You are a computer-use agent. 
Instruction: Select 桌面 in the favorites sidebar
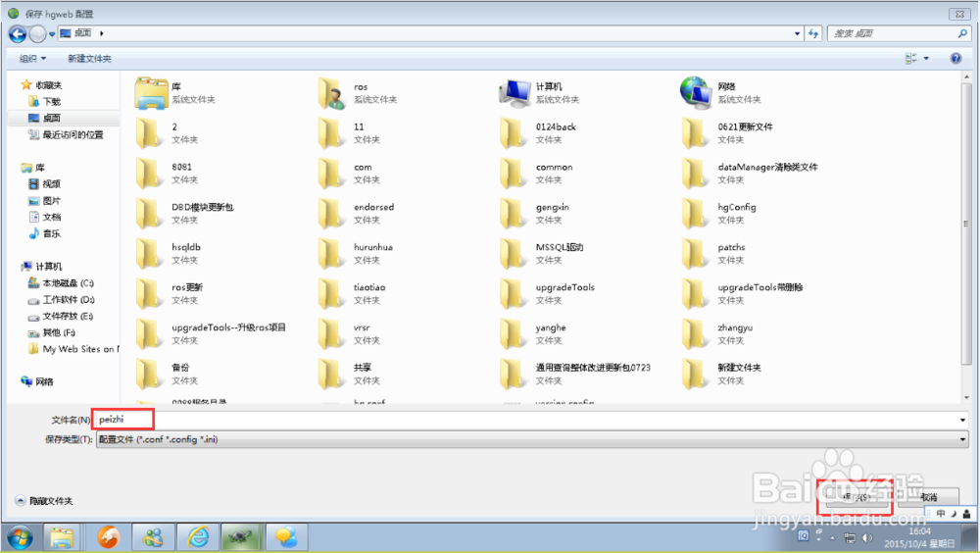[44, 118]
